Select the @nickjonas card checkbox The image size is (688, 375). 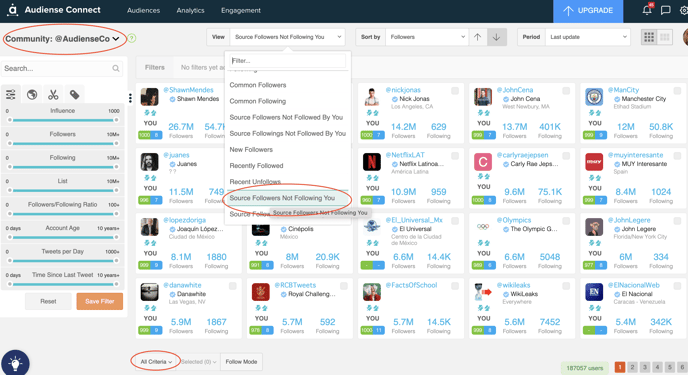coord(455,91)
